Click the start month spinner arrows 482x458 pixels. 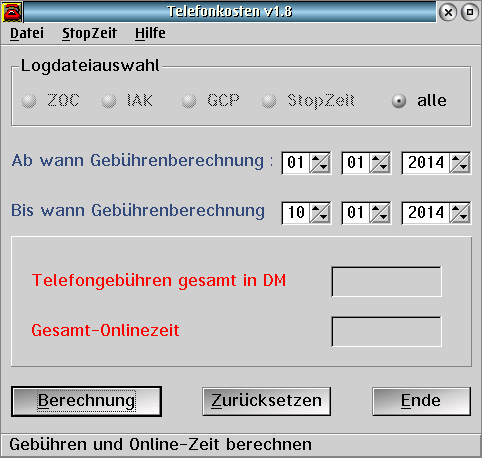[380, 163]
